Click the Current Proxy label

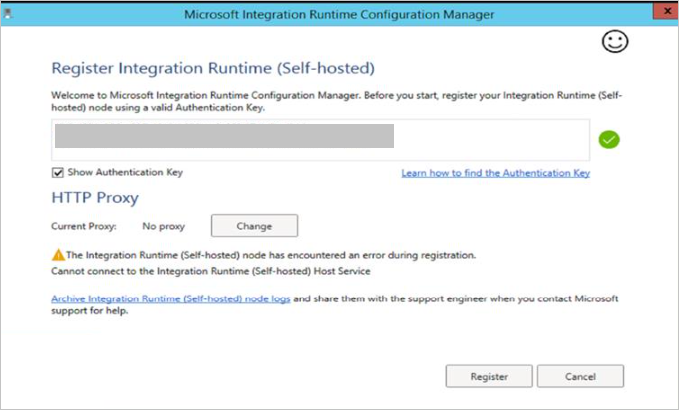point(82,226)
